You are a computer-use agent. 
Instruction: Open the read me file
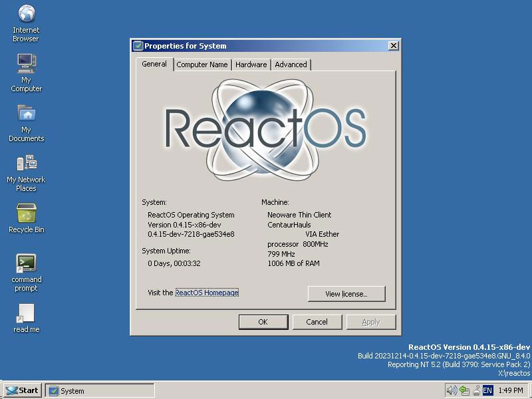pyautogui.click(x=25, y=311)
